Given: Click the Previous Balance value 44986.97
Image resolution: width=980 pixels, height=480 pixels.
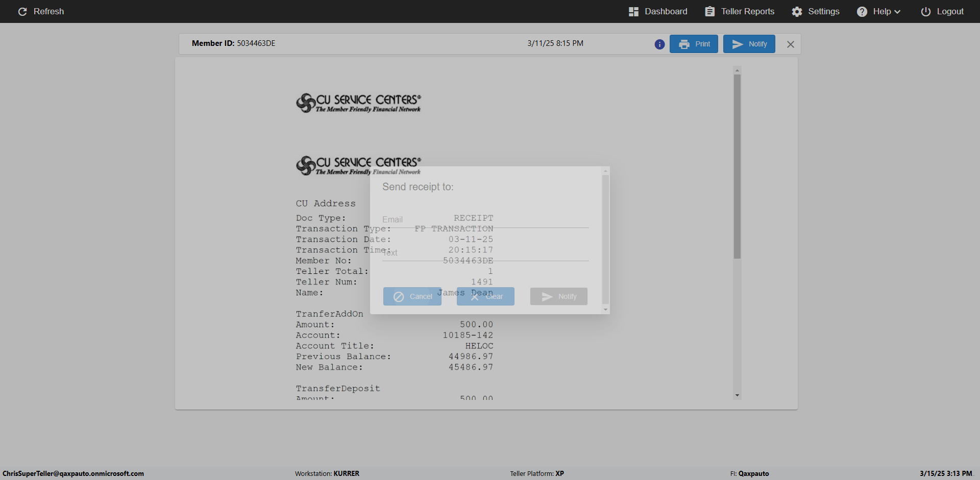Looking at the screenshot, I should click(x=471, y=357).
